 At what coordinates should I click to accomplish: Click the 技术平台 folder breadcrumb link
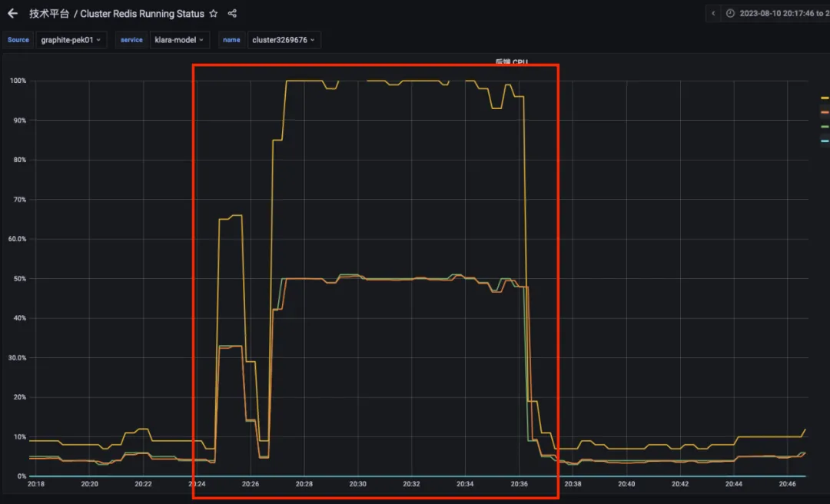pyautogui.click(x=48, y=14)
